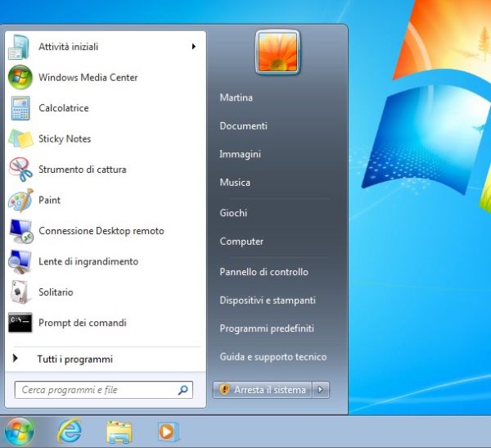Start Strumento di cattura scissors icon

(20, 170)
